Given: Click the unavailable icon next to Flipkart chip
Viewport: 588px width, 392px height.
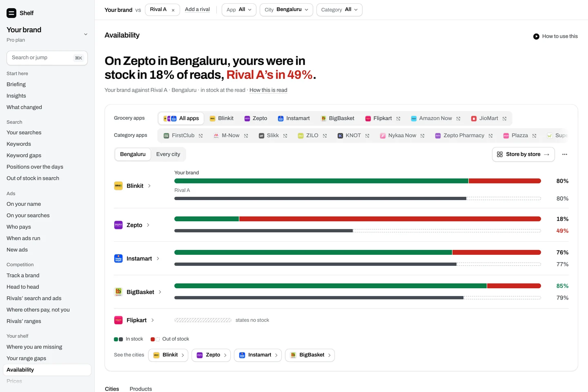Looking at the screenshot, I should pos(398,119).
